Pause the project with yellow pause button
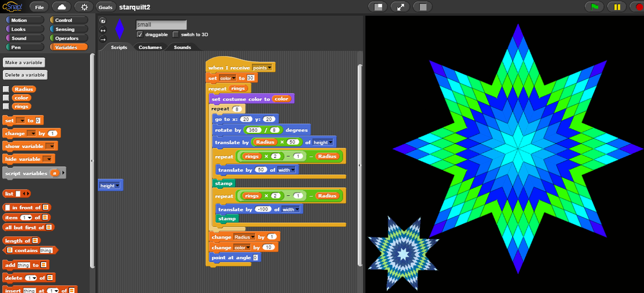The width and height of the screenshot is (644, 293). coord(616,7)
